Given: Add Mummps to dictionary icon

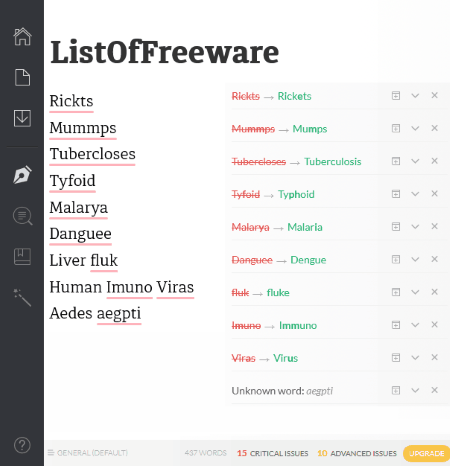Looking at the screenshot, I should (x=396, y=128).
